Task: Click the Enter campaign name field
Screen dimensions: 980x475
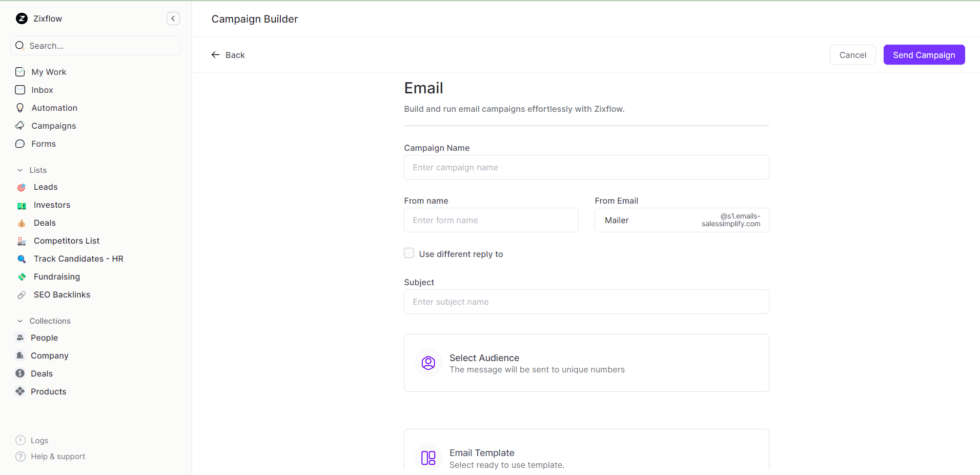Action: tap(586, 167)
